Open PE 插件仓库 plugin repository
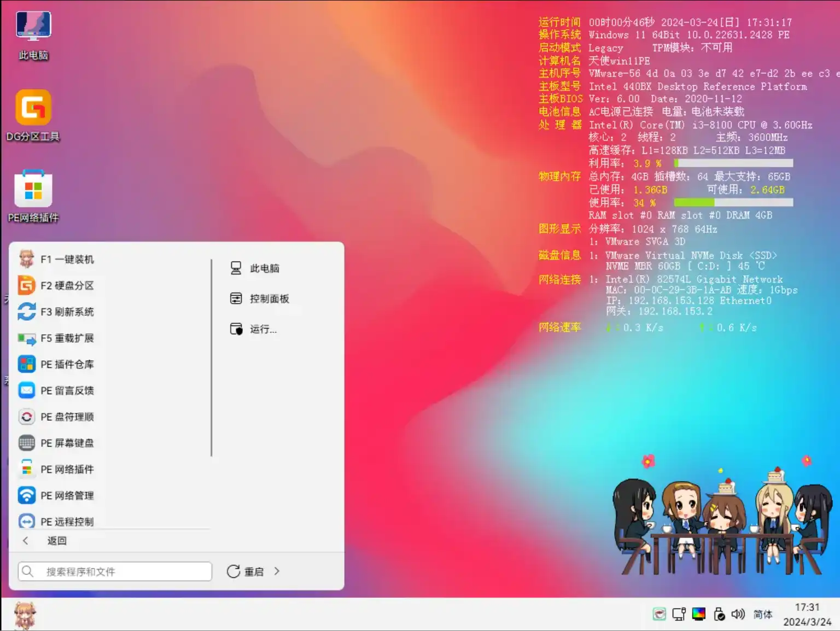Image resolution: width=840 pixels, height=631 pixels. point(67,364)
